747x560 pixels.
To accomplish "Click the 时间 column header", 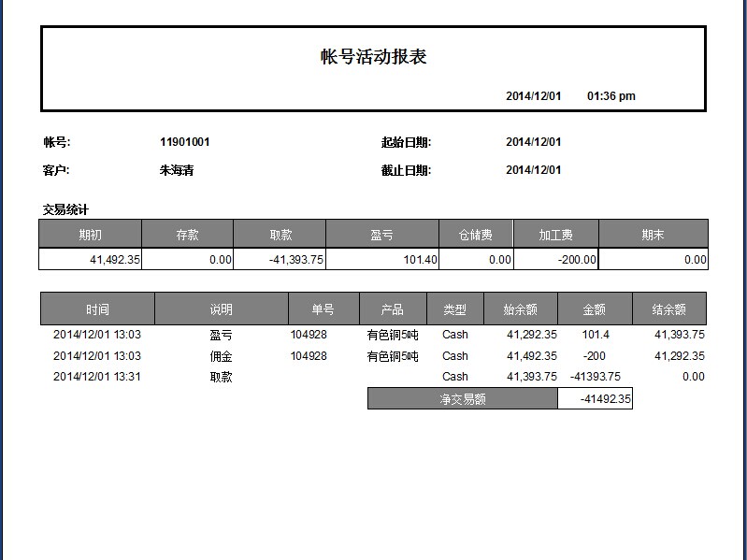I will click(97, 309).
